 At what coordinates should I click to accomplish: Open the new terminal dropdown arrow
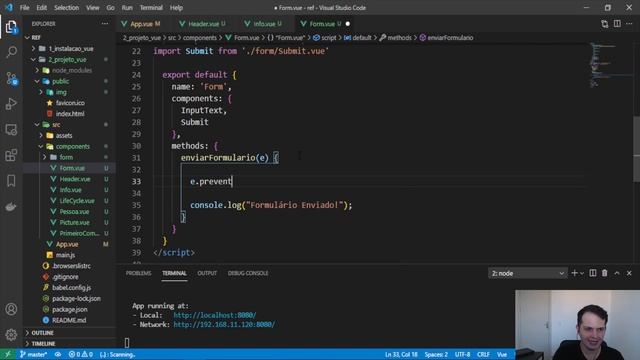click(582, 273)
